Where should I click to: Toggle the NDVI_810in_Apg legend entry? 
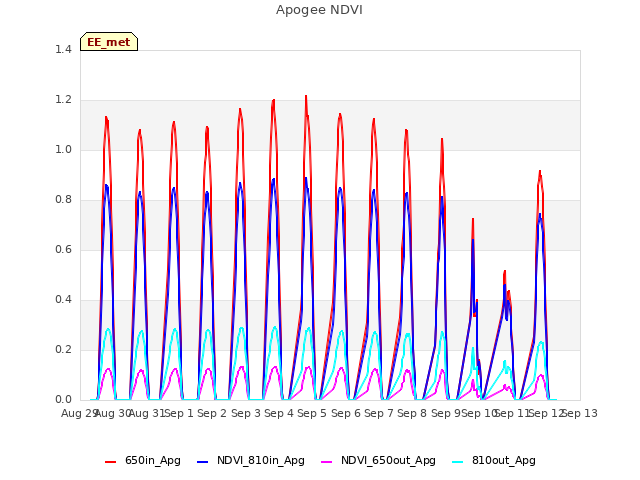click(x=251, y=461)
